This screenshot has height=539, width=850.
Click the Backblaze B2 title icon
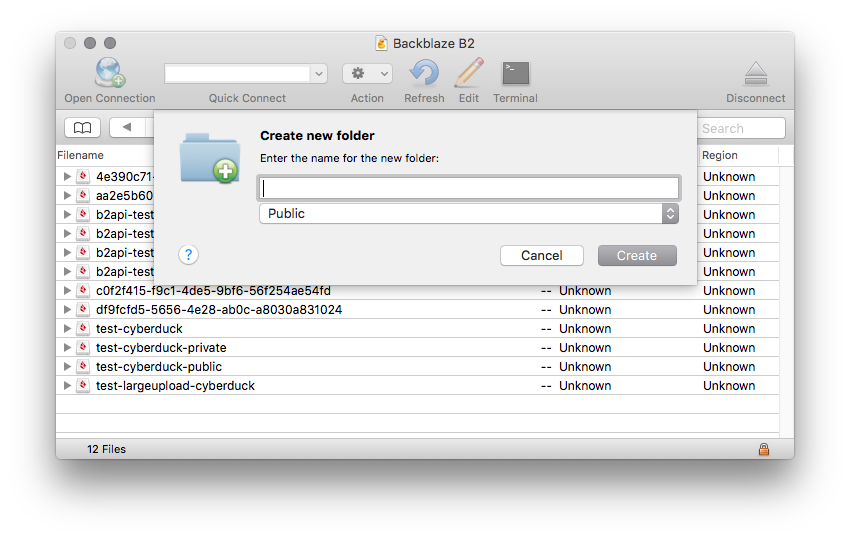coord(382,43)
